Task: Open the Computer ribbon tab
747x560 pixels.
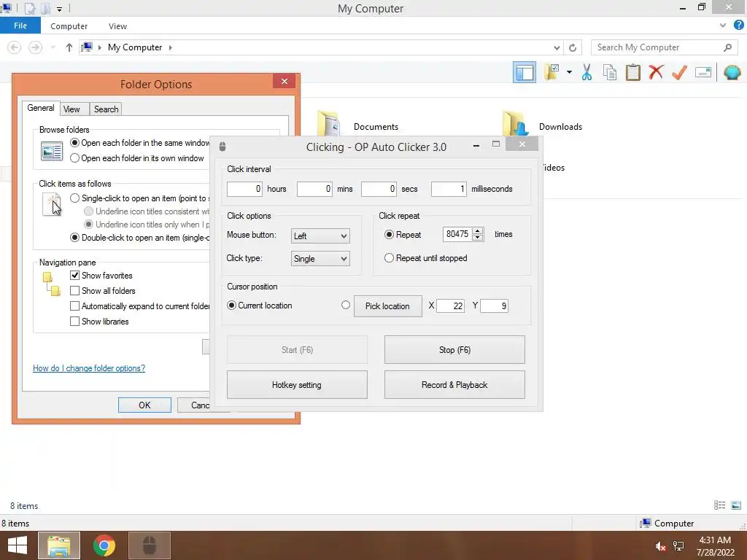Action: [x=69, y=26]
